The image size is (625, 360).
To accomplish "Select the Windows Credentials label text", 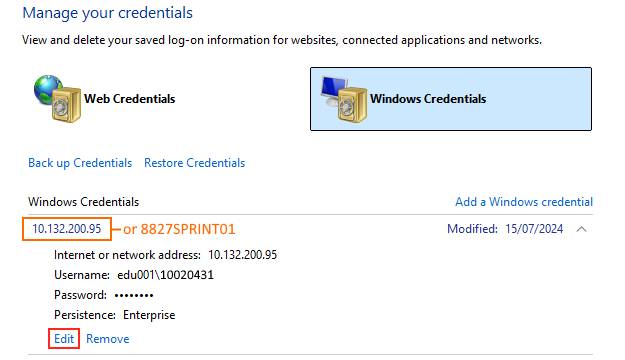I will (x=428, y=99).
